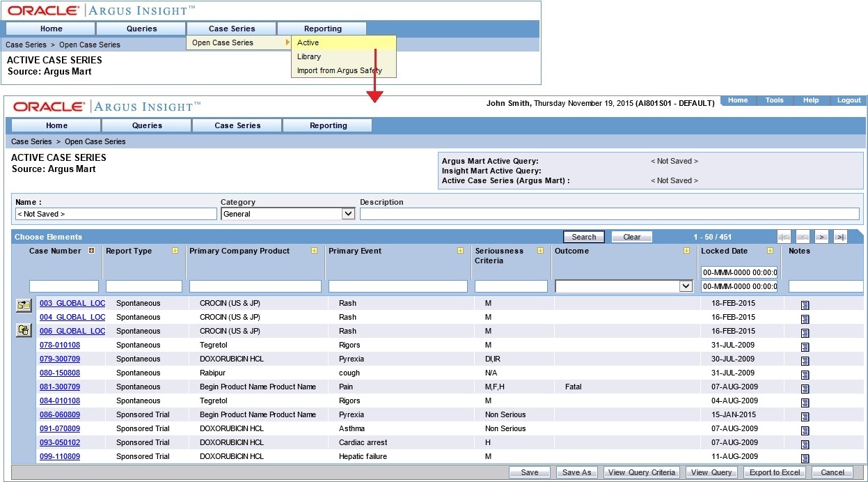The height and width of the screenshot is (482, 868).
Task: Open Home tab in the main window navigation bar
Action: (56, 125)
